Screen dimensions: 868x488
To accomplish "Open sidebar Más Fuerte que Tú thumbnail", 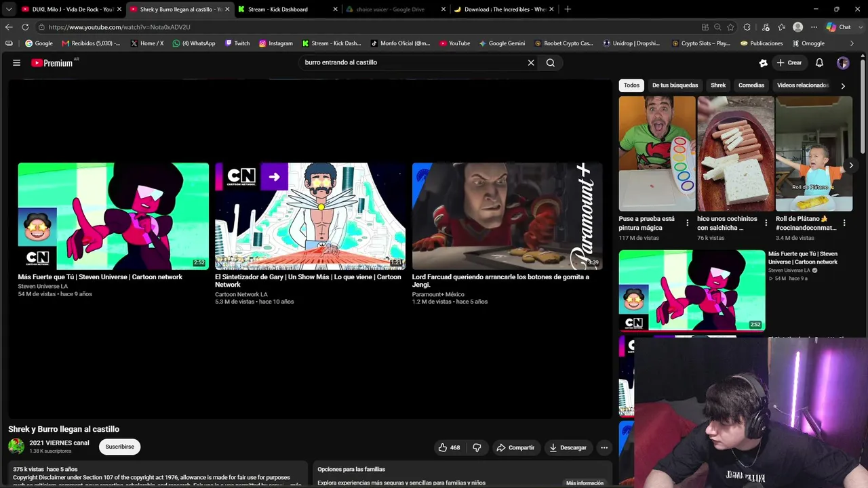I will point(692,291).
